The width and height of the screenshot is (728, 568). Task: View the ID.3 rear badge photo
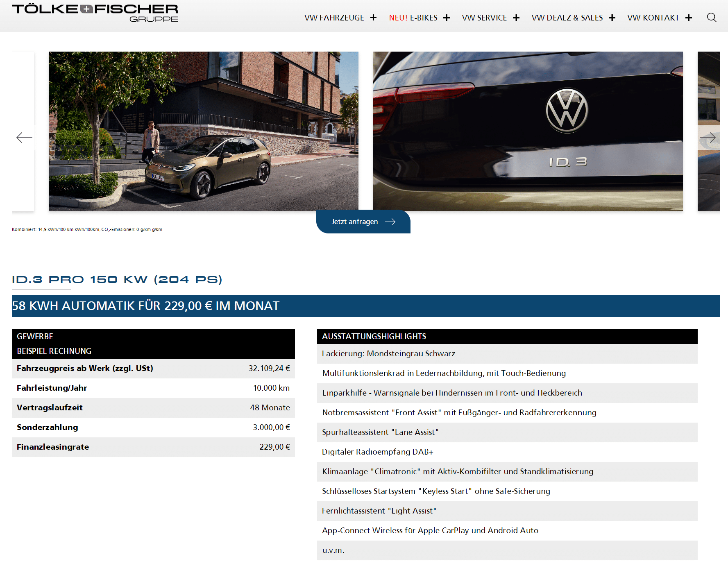tap(528, 131)
